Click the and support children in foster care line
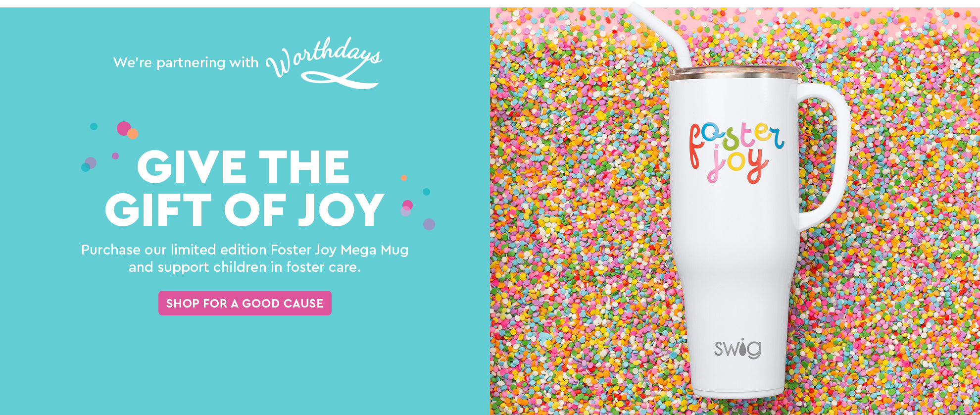Image resolution: width=980 pixels, height=415 pixels. pyautogui.click(x=245, y=267)
